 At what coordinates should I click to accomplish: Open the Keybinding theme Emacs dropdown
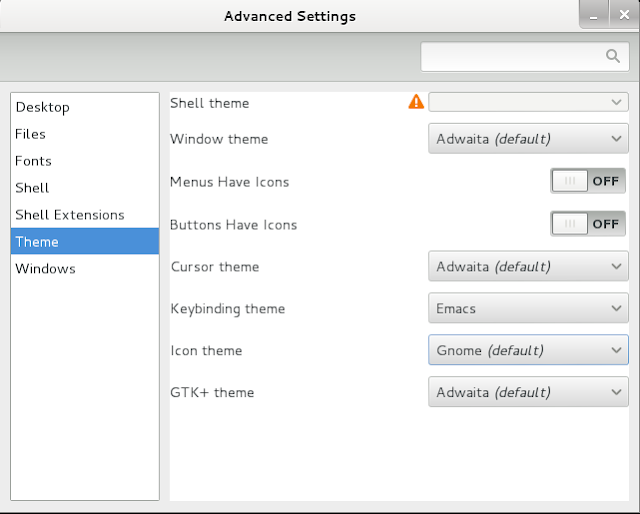528,308
